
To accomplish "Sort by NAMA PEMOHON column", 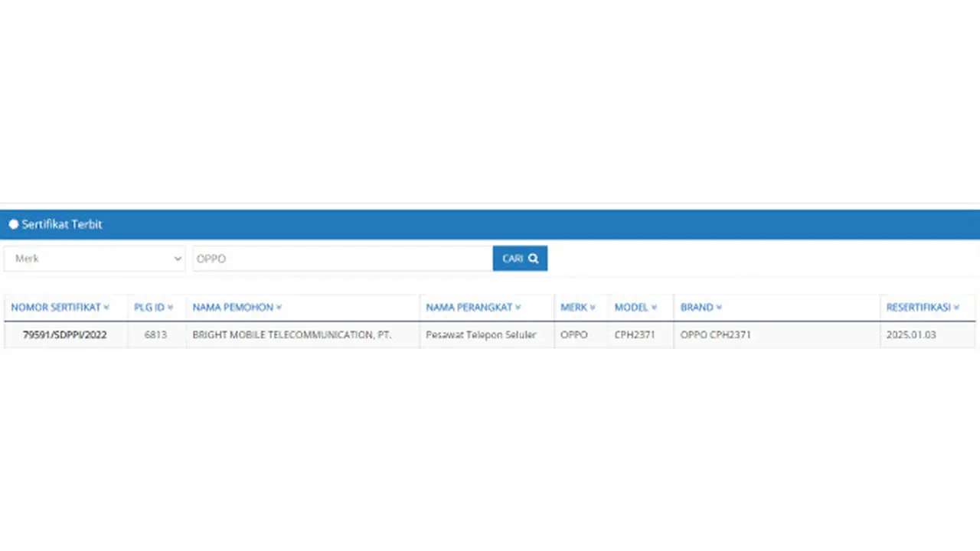I will tap(237, 308).
